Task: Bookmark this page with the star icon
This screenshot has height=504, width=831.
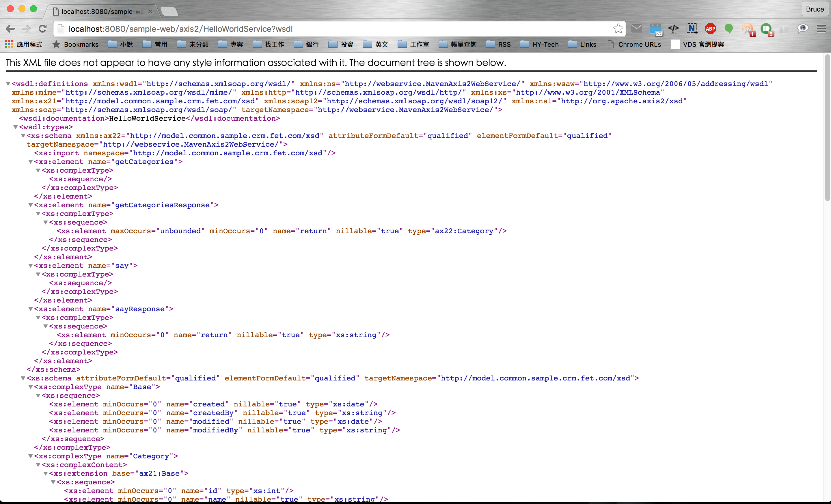Action: click(618, 29)
